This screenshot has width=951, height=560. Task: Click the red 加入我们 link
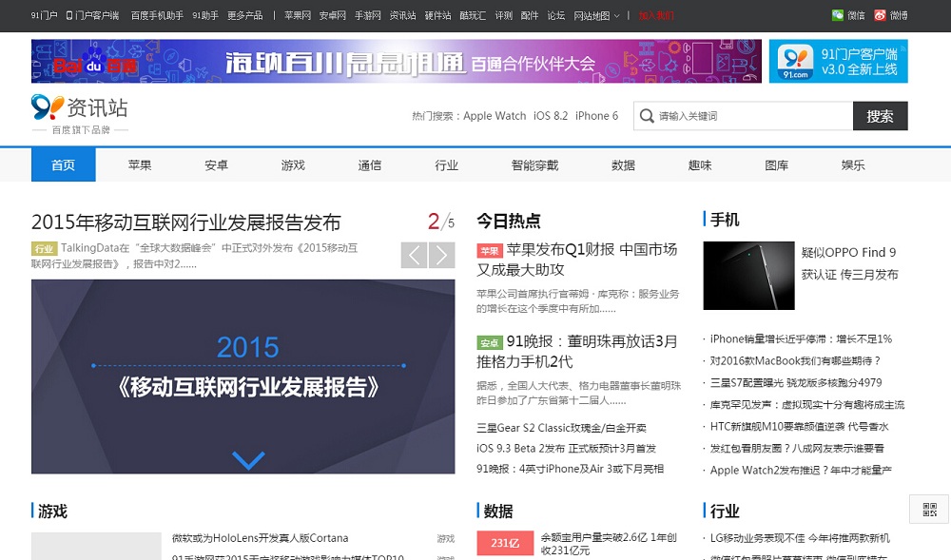click(656, 16)
